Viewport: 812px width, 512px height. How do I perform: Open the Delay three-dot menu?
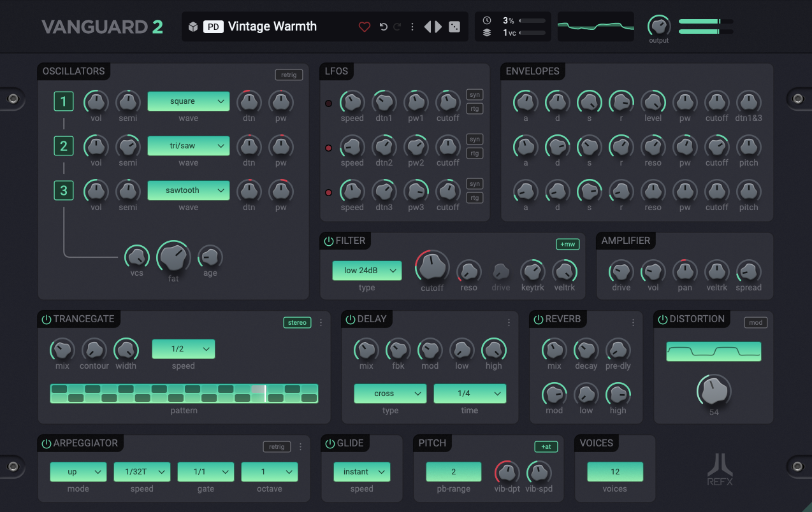[509, 323]
